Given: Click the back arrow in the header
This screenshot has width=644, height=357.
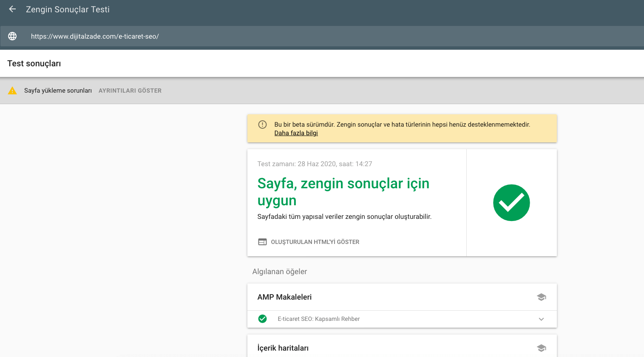Looking at the screenshot, I should tap(12, 9).
